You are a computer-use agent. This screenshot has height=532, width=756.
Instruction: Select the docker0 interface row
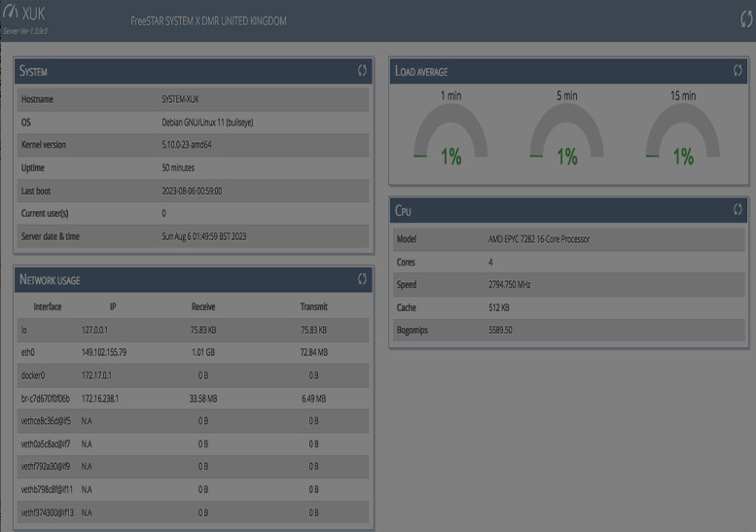coord(194,374)
